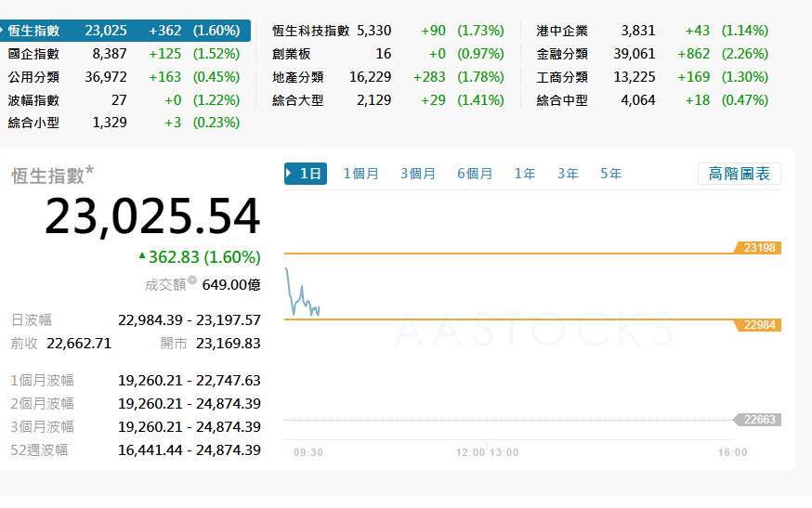Display the 1年 chart range
The width and height of the screenshot is (812, 508).
click(x=525, y=174)
